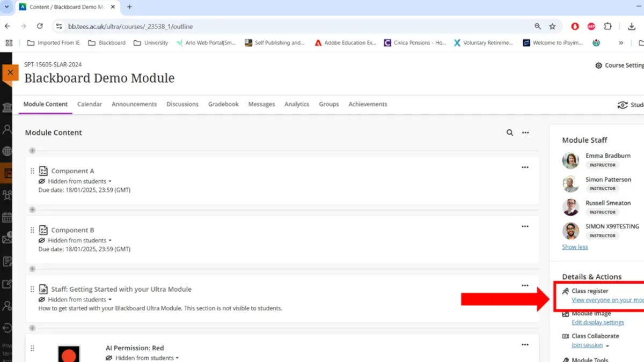Screen dimensions: 644x362
Task: Open the Marks icon in left sidebar
Action: pyautogui.click(x=7, y=262)
